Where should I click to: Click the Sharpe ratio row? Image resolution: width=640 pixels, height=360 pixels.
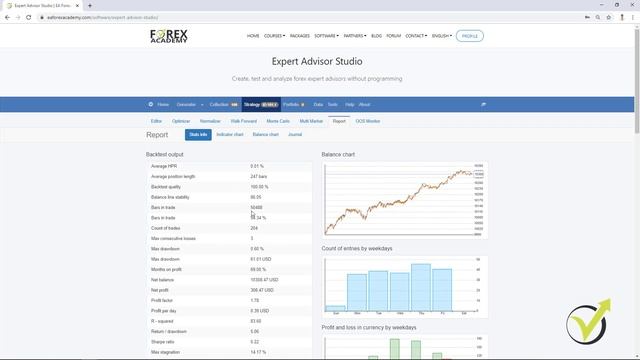tap(229, 342)
